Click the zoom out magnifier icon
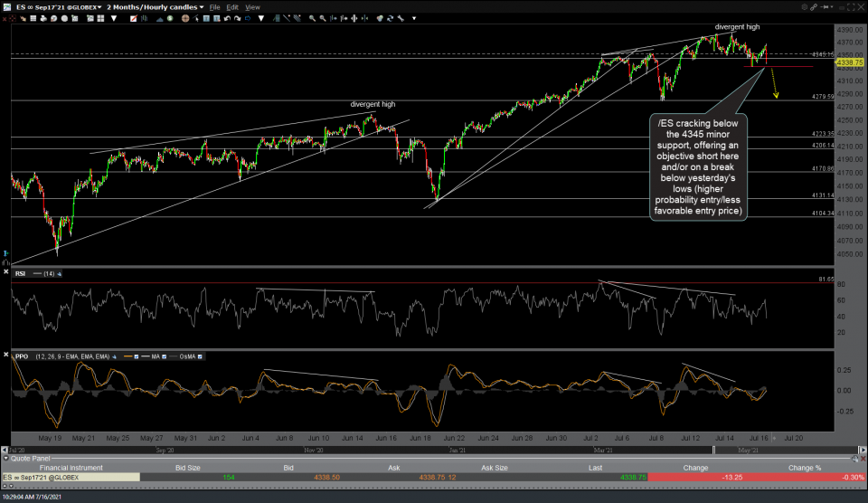This screenshot has height=503, width=868. click(x=322, y=18)
